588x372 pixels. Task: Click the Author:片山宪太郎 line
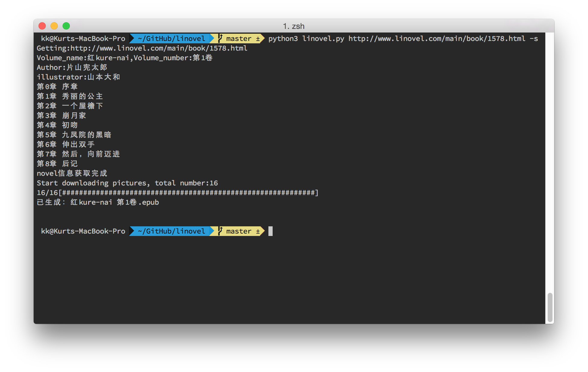(x=72, y=67)
